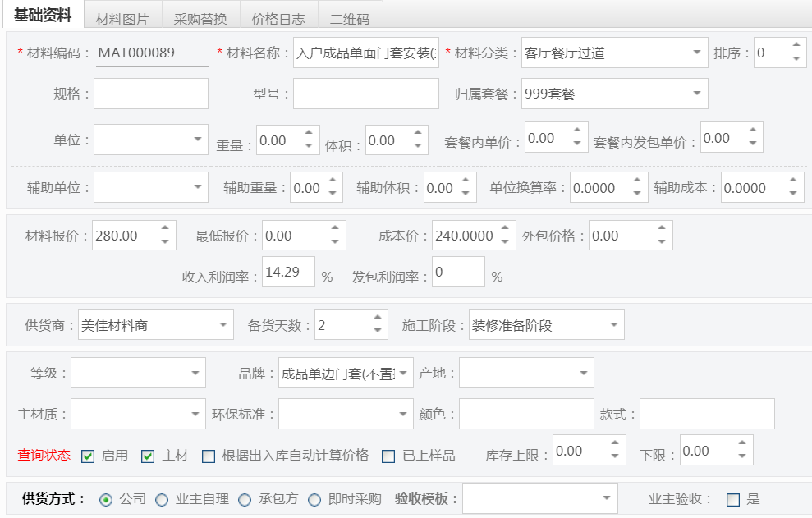Increase 套餐内单价 with the up spinner
This screenshot has height=518, width=812.
tap(577, 132)
